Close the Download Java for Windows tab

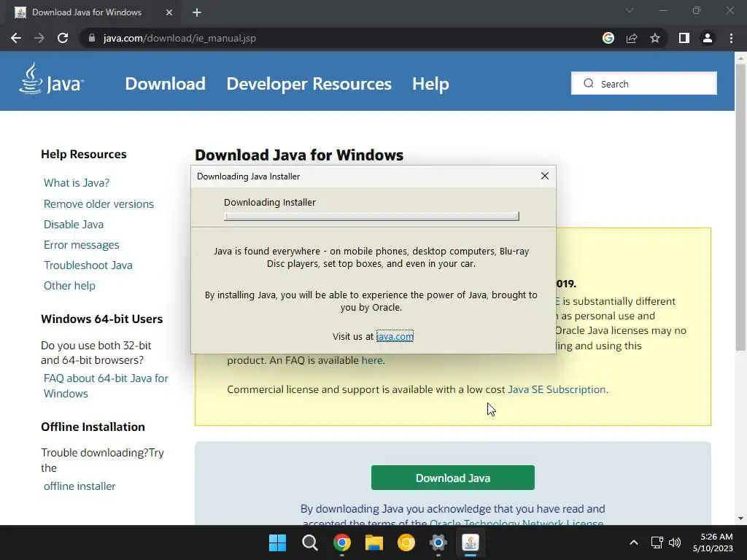coord(169,12)
